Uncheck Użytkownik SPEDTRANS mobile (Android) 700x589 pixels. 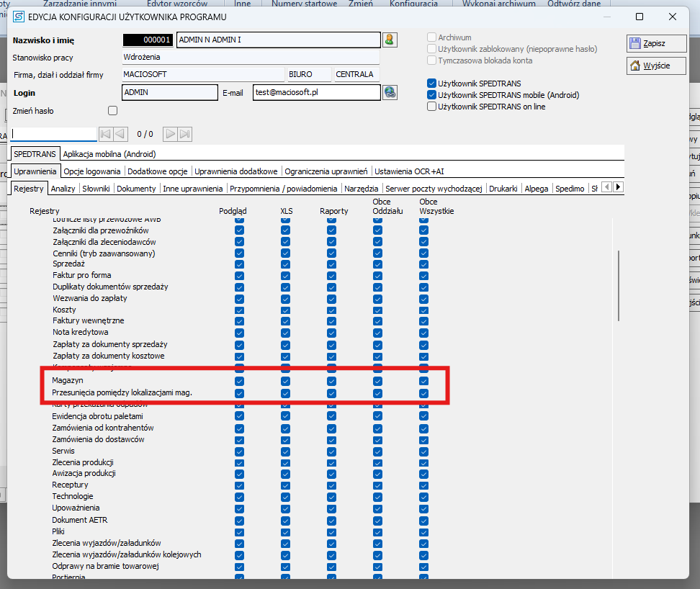pos(432,95)
